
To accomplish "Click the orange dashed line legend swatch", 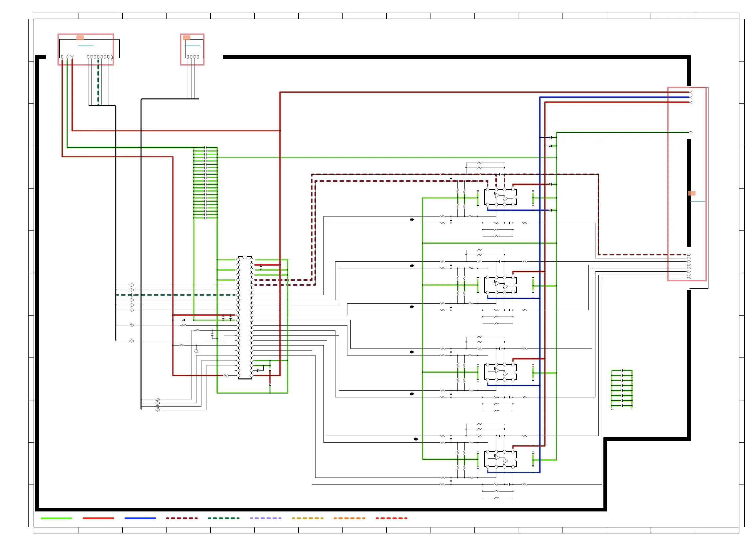I will (x=349, y=518).
